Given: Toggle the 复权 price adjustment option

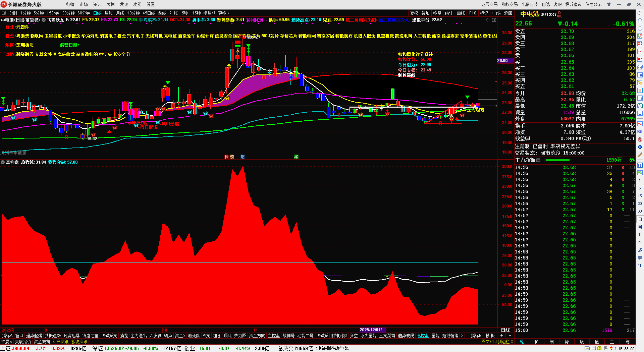Looking at the screenshot, I should point(414,13).
